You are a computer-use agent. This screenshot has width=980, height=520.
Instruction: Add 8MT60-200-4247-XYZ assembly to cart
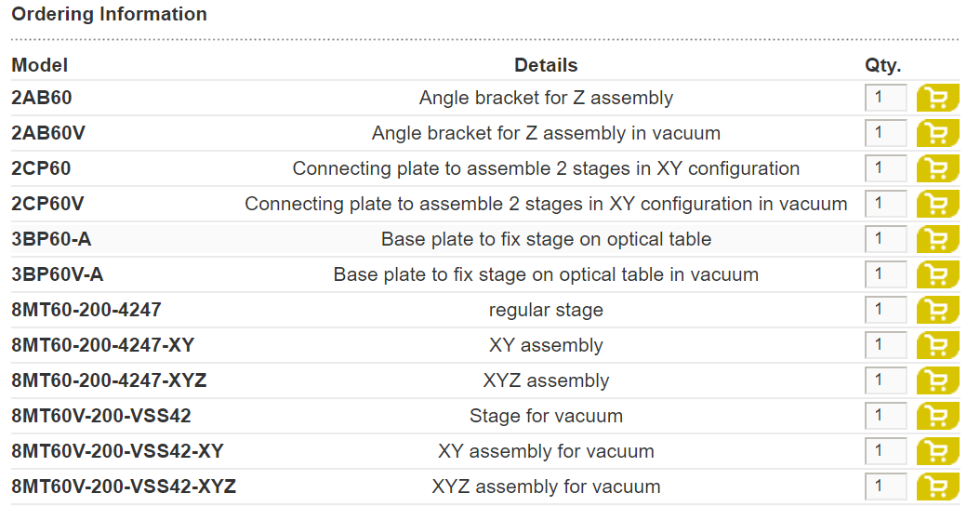(937, 380)
